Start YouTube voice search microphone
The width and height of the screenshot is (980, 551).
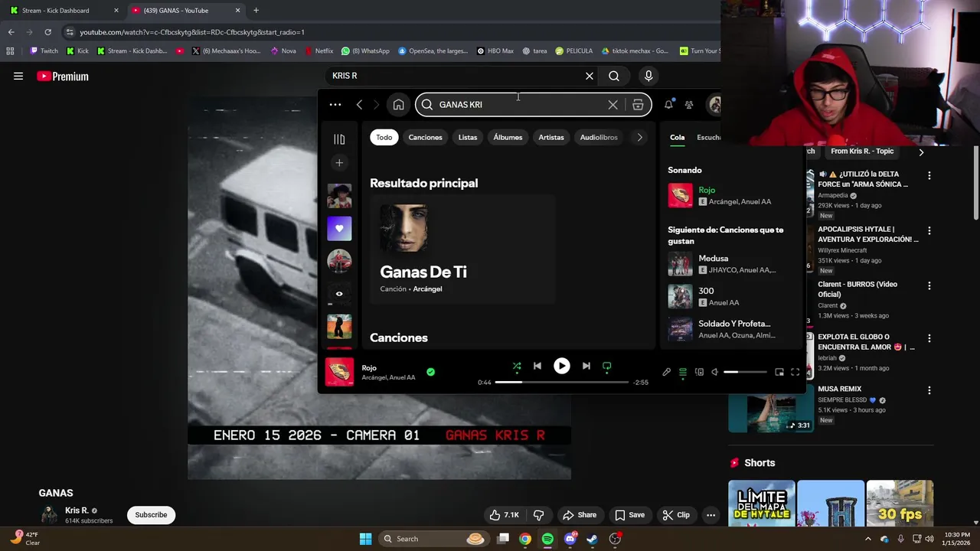648,76
